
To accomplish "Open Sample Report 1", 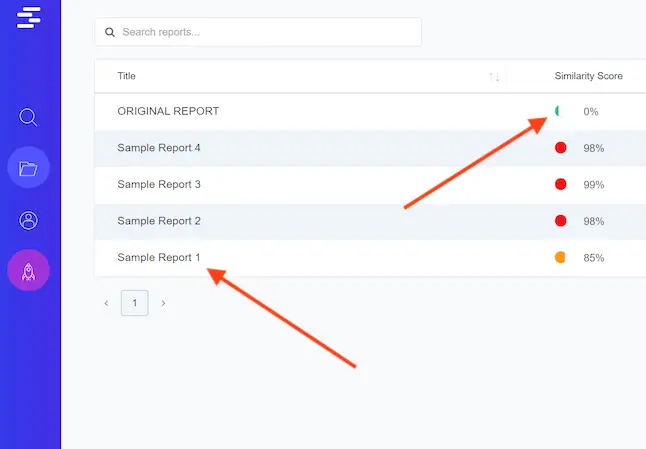I will point(159,257).
